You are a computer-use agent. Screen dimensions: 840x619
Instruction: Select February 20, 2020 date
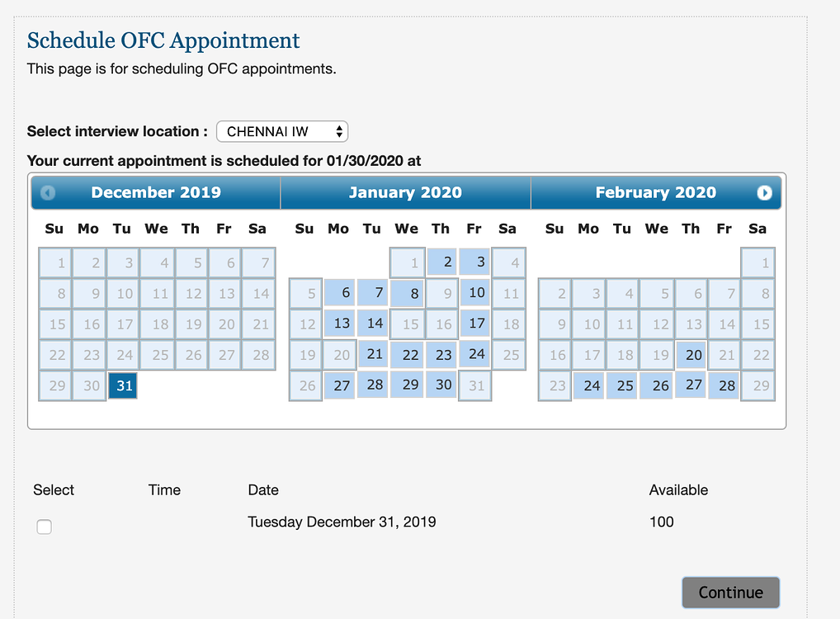coord(691,354)
